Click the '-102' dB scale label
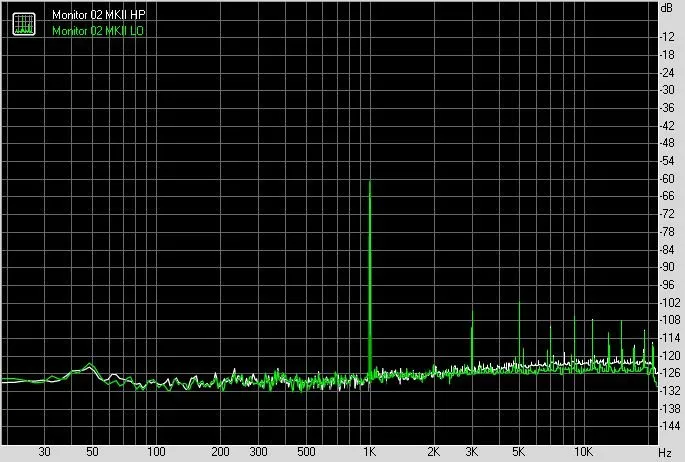 (669, 302)
